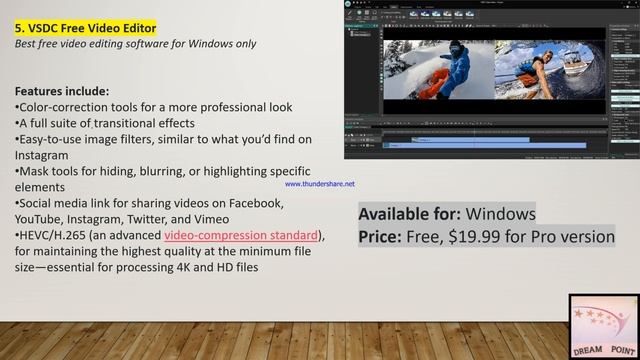This screenshot has width=640, height=360.
Task: Click the wakeboarder frame in VSDC preview
Action: point(550,69)
